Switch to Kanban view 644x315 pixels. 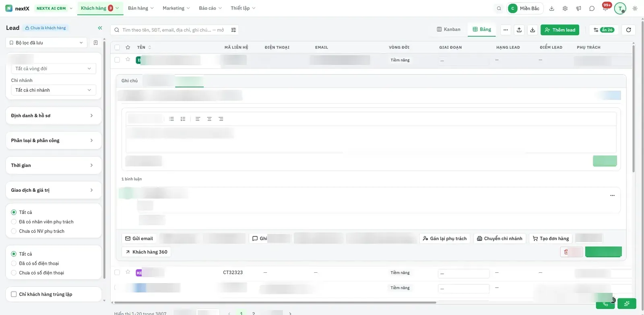click(448, 29)
